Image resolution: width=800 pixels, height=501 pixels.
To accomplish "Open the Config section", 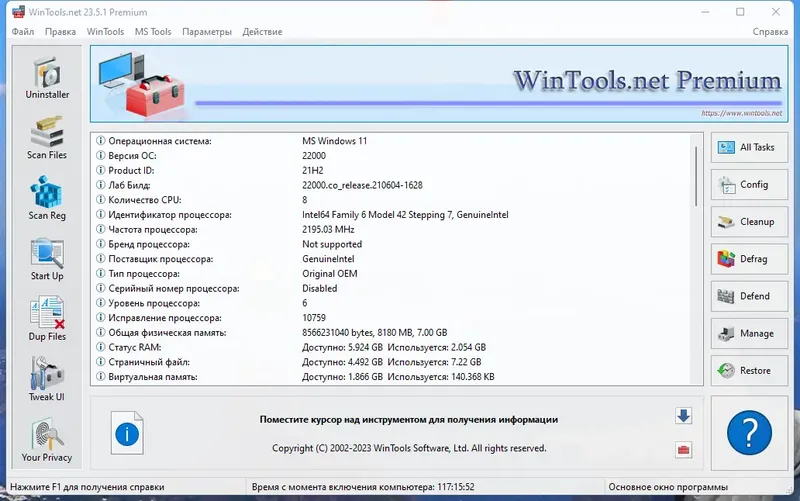I will [x=749, y=185].
